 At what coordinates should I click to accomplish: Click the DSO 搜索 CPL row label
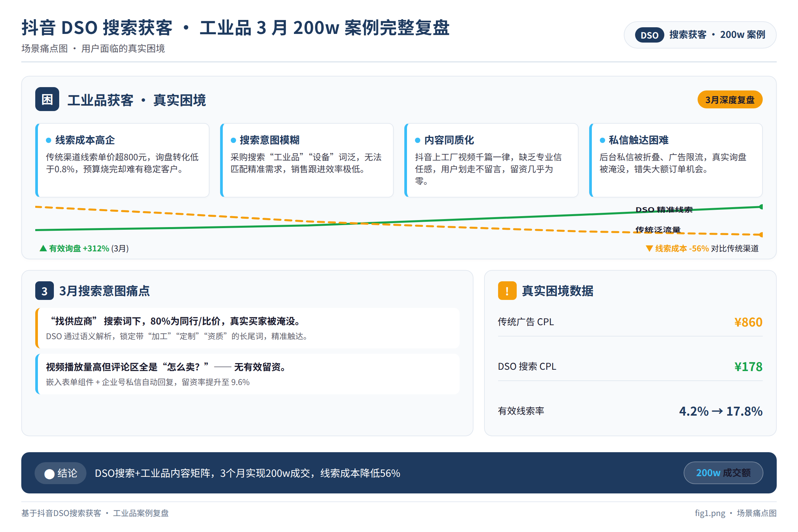(x=527, y=366)
